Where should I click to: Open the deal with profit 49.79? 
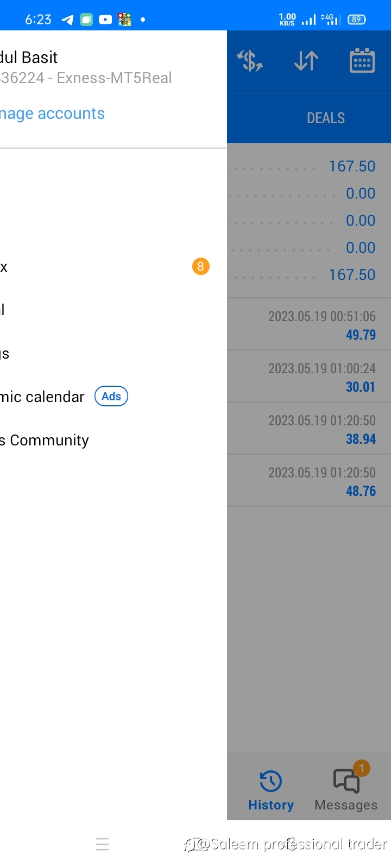[x=309, y=324]
